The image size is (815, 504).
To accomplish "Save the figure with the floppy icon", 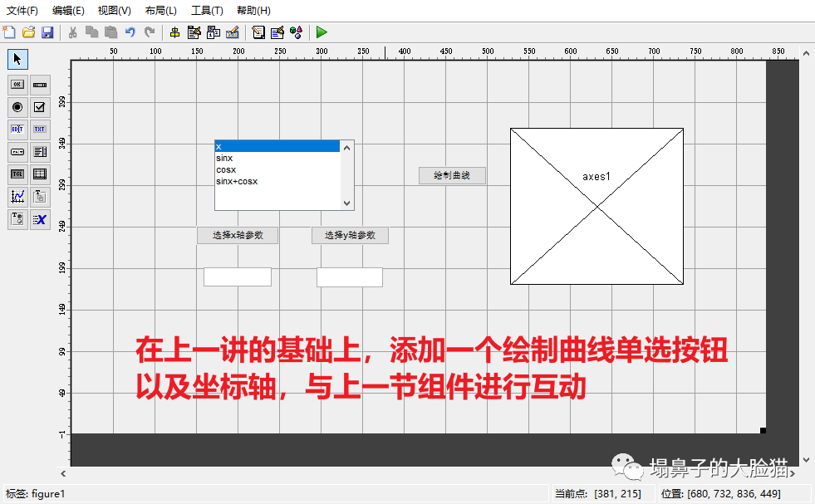I will 47,32.
